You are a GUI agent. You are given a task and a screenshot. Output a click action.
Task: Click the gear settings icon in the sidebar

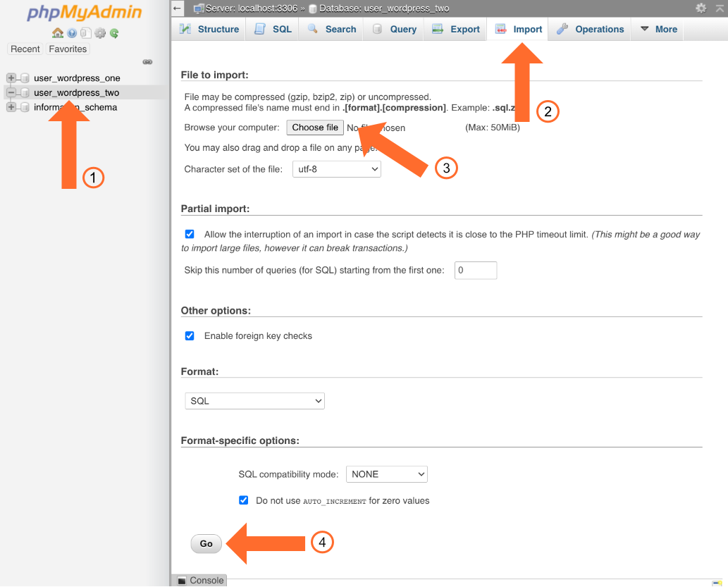click(x=100, y=33)
